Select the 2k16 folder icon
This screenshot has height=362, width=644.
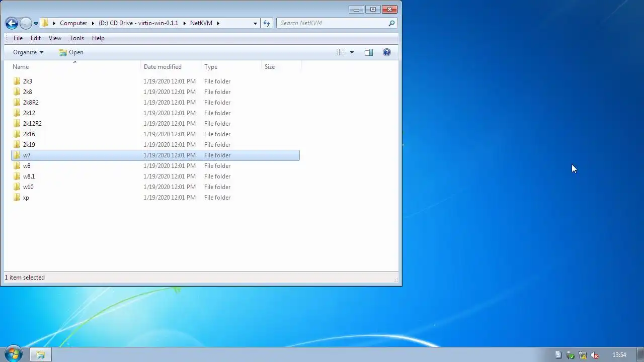(17, 134)
